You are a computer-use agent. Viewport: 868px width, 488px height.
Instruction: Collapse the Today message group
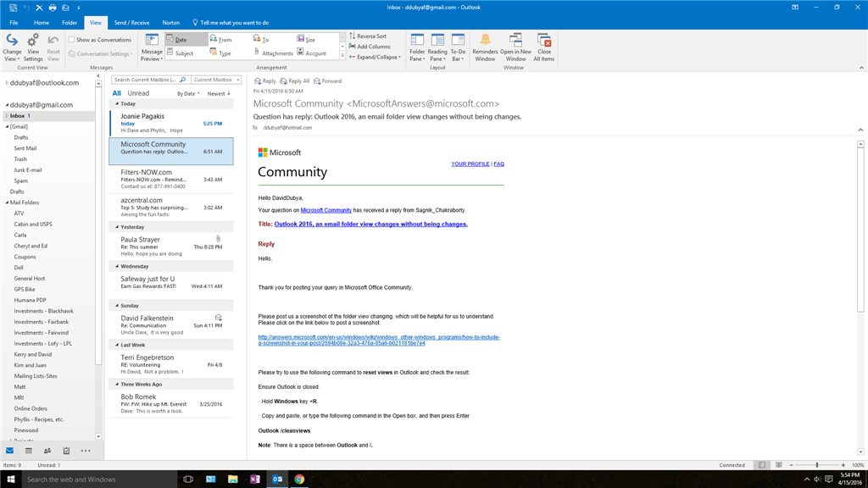117,103
